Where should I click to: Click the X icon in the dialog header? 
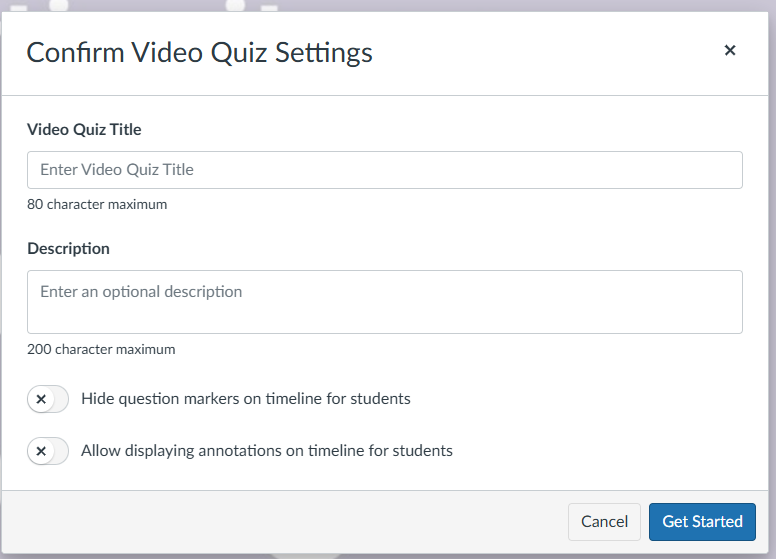(x=730, y=51)
